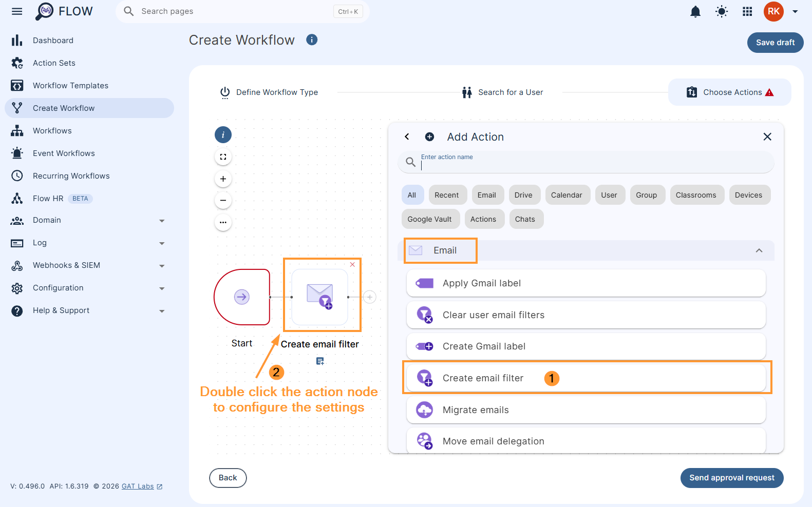The height and width of the screenshot is (507, 812).
Task: Expand the Log sidebar section
Action: click(x=89, y=243)
